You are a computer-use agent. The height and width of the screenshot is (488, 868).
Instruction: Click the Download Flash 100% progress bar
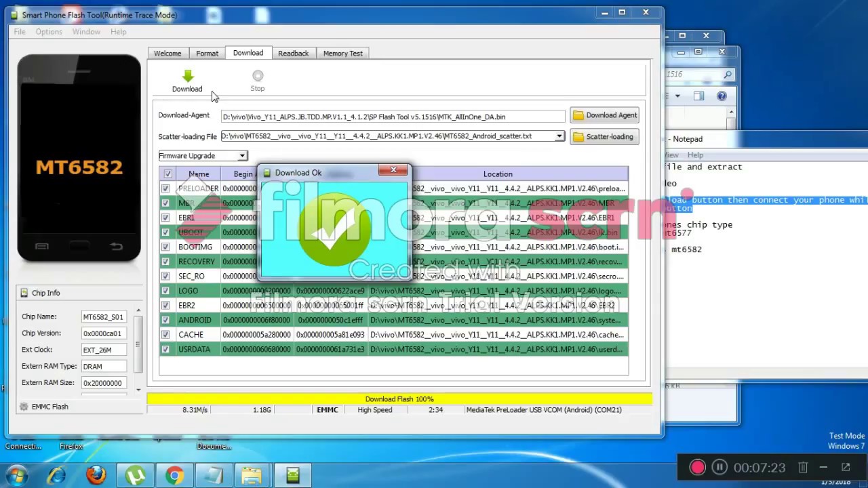coord(399,399)
